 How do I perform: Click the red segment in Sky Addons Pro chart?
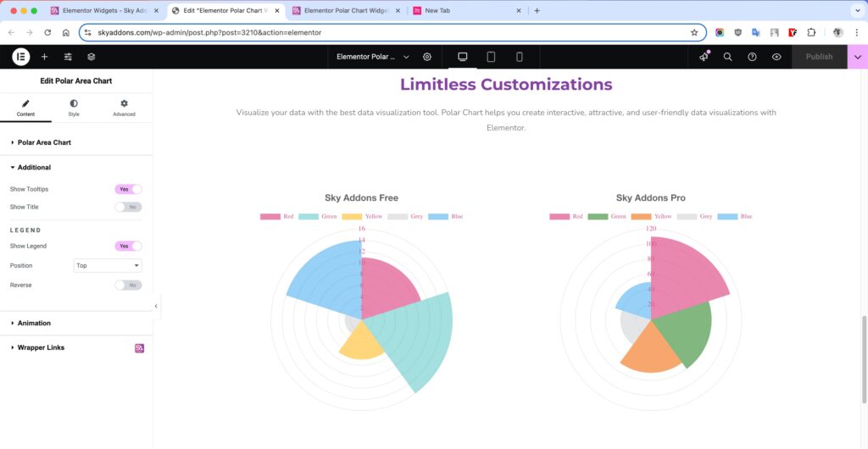click(x=684, y=274)
